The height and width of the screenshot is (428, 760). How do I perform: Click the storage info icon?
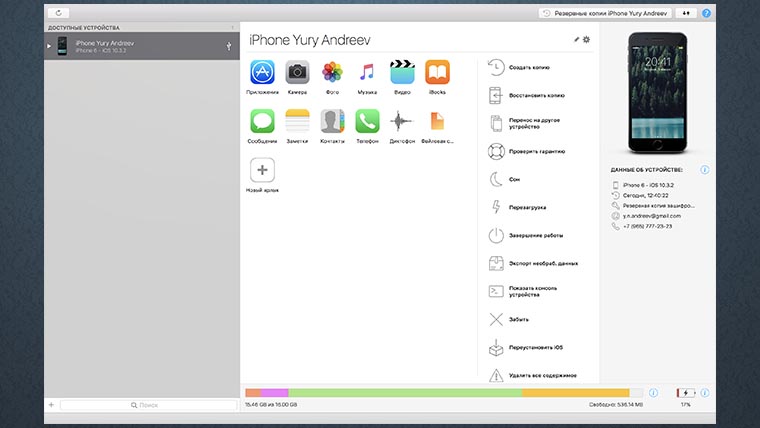tap(653, 393)
